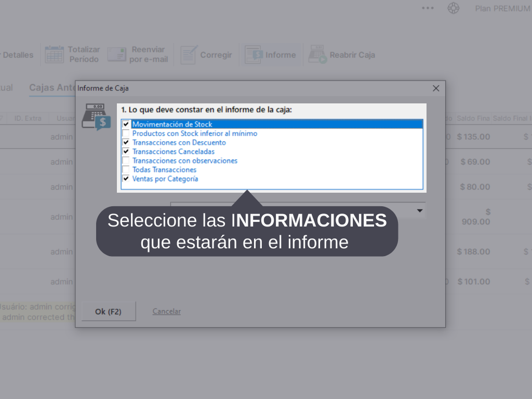Select the Corregir label
532x399 pixels.
tap(216, 55)
